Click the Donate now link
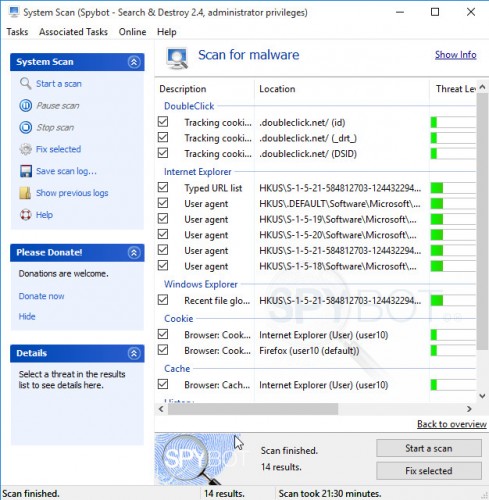 [x=41, y=296]
